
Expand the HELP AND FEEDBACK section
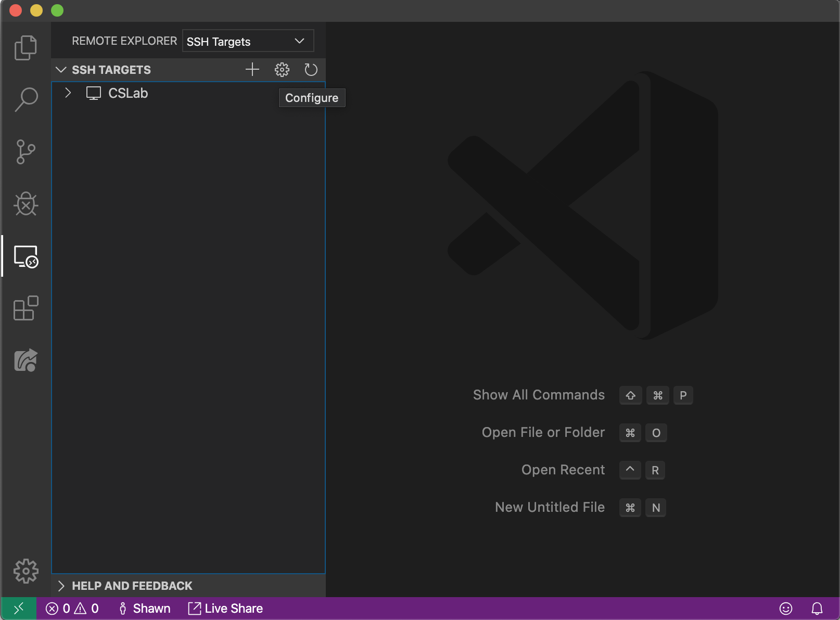click(x=61, y=586)
